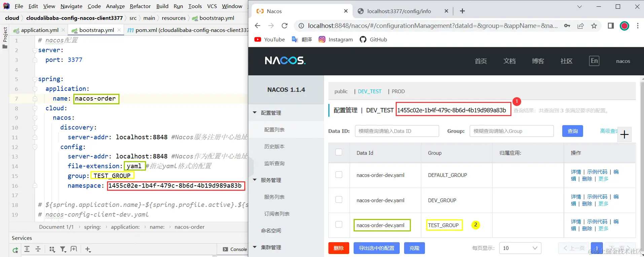
Task: Click the plus icon to create config
Action: pos(624,135)
